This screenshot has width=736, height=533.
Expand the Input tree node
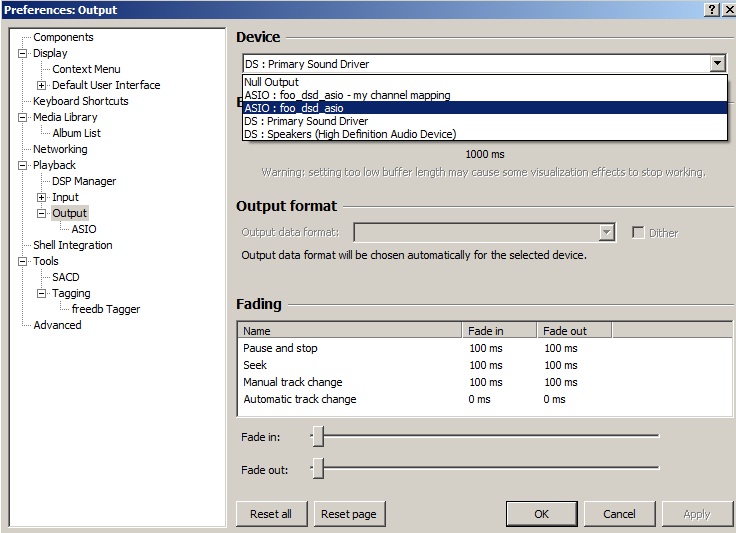coord(42,197)
